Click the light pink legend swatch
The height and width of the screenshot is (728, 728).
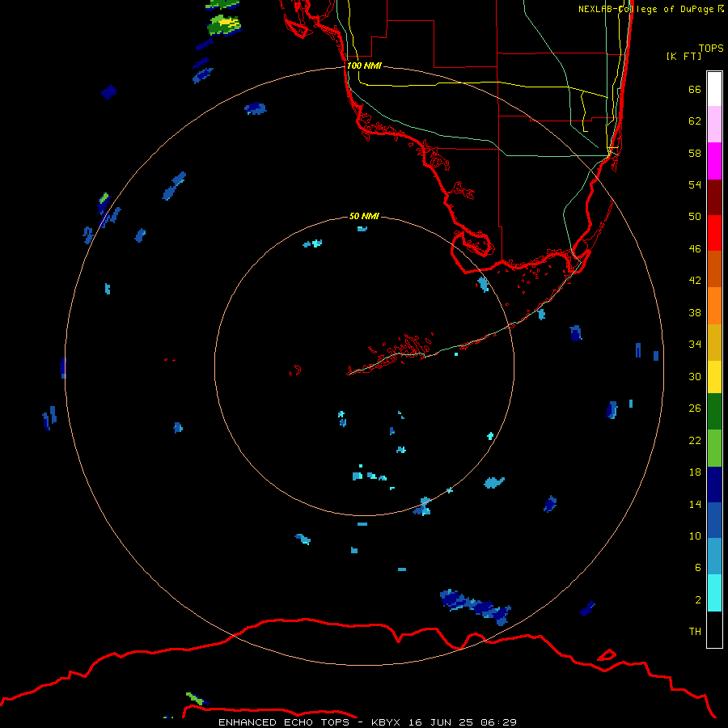pyautogui.click(x=714, y=125)
